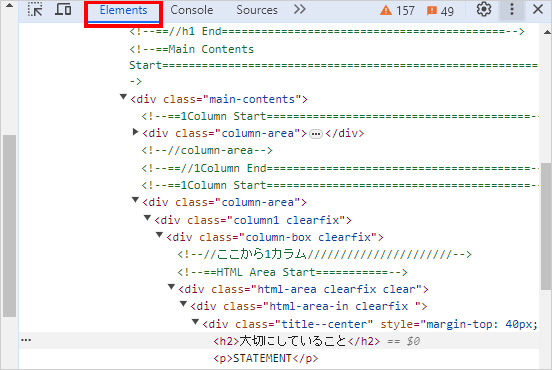Click the 157 warnings triangle icon
The width and height of the screenshot is (552, 370).
386,11
